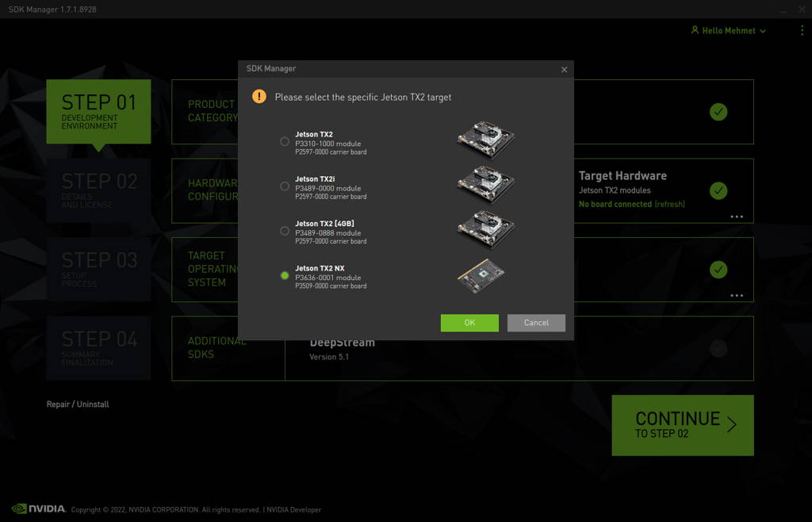Click the Target Hardware green checkmark
812x522 pixels.
718,190
